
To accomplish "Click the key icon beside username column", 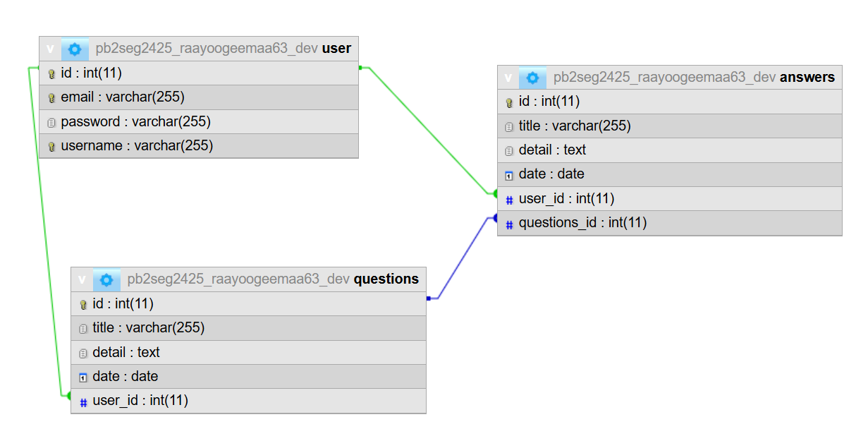I will click(51, 147).
